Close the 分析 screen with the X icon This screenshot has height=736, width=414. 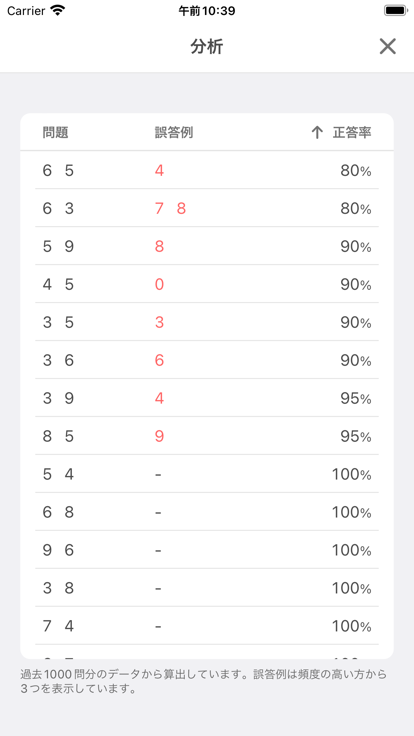pyautogui.click(x=388, y=46)
